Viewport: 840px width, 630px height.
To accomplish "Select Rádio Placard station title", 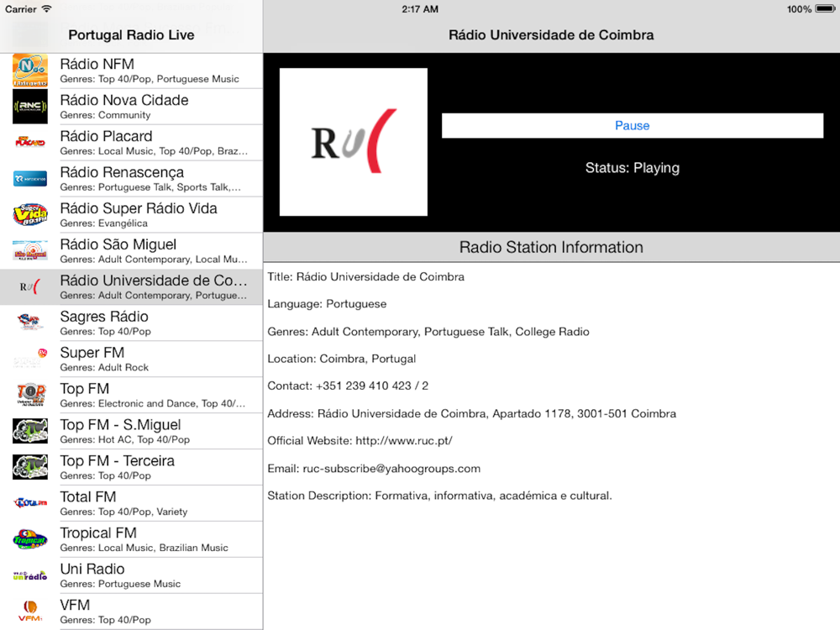I will [x=106, y=136].
